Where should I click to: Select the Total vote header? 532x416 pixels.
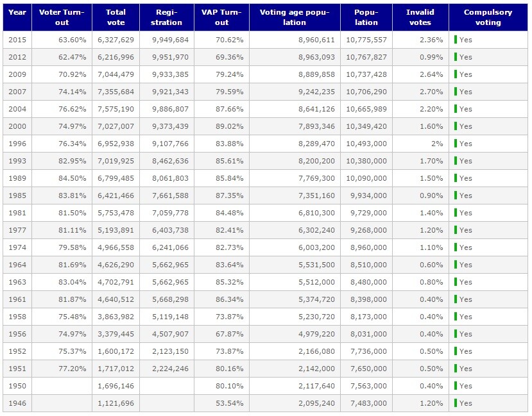click(116, 17)
